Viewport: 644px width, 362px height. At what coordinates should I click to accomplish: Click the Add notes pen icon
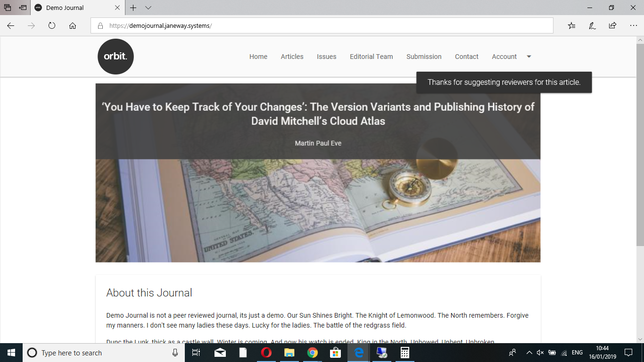592,26
